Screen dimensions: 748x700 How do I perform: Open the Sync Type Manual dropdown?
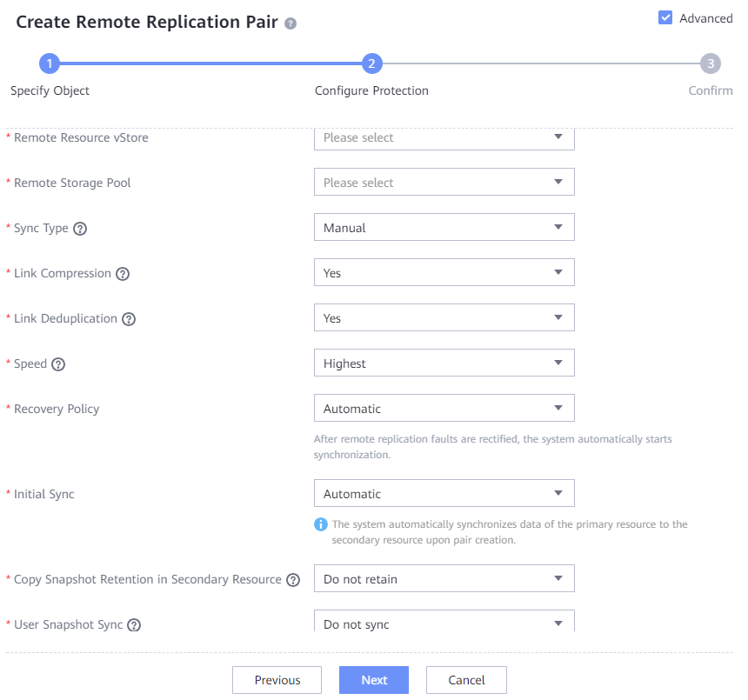point(444,228)
